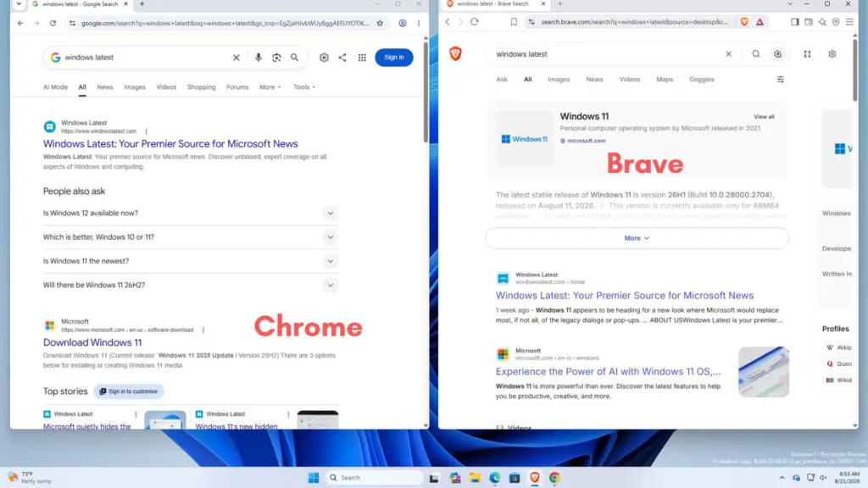Open Microsoft result thumbnail in Brave
Image resolution: width=868 pixels, height=488 pixels.
coord(764,372)
